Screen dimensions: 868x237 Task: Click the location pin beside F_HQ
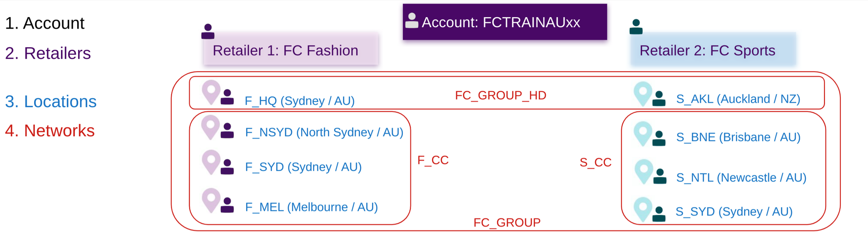point(211,92)
